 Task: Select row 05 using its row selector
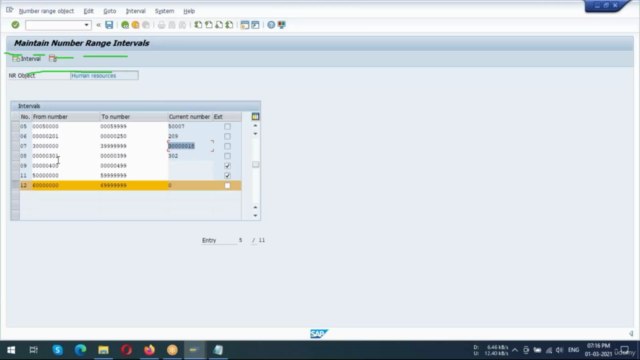(x=15, y=127)
